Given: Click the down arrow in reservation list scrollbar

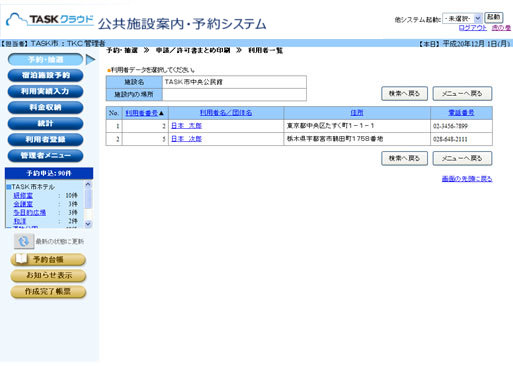Looking at the screenshot, I should point(88,224).
